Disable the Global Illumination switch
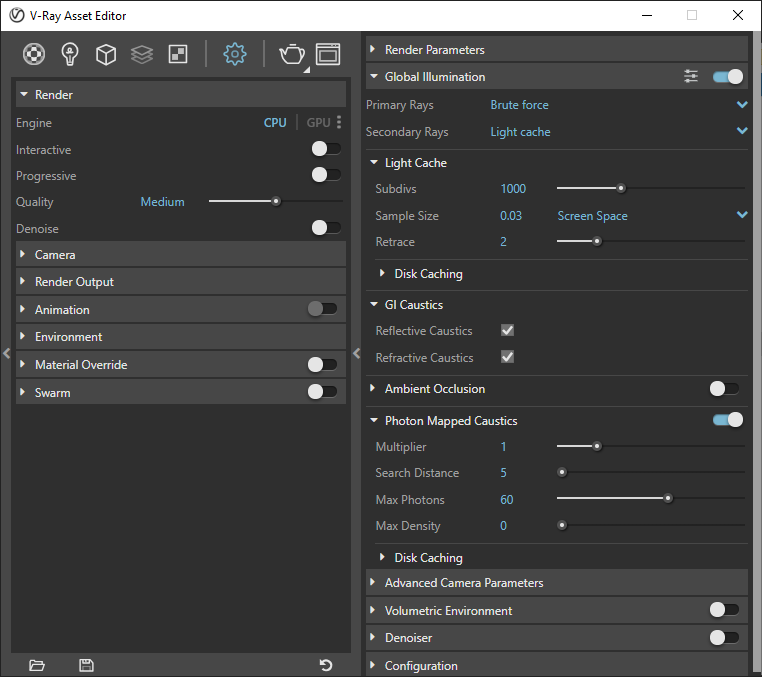Image resolution: width=762 pixels, height=677 pixels. [x=727, y=77]
